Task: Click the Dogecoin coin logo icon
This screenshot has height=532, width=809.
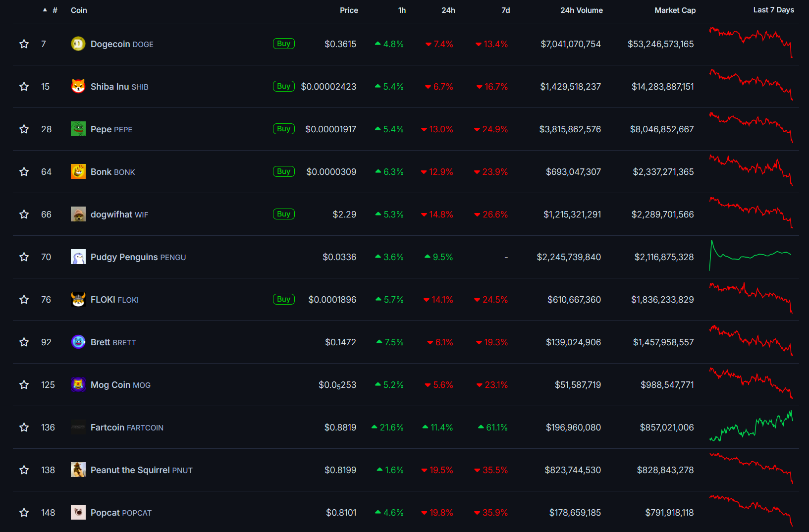Action: click(78, 44)
